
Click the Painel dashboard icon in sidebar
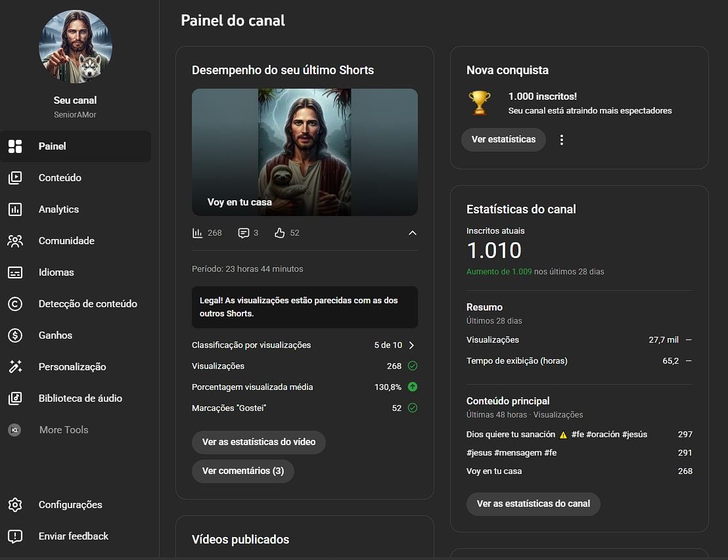point(15,146)
